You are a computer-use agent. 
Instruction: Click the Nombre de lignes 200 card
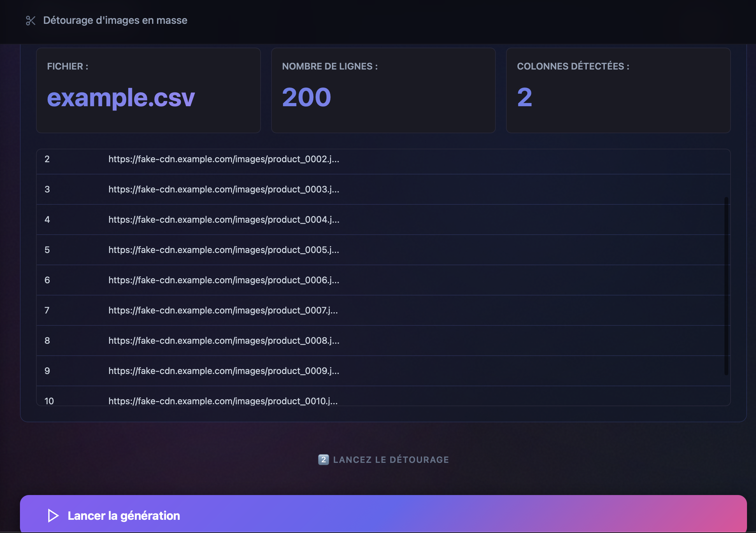point(383,90)
